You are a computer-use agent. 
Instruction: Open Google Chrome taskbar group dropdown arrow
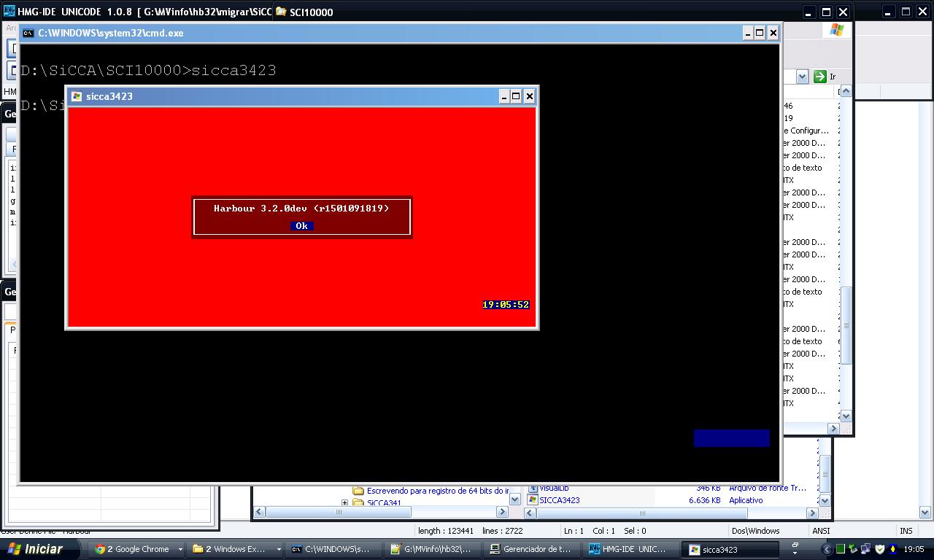(x=180, y=549)
